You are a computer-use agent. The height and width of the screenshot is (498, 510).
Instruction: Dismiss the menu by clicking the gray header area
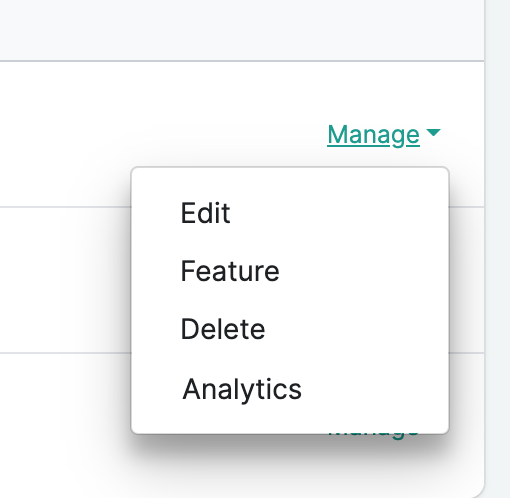point(242,30)
